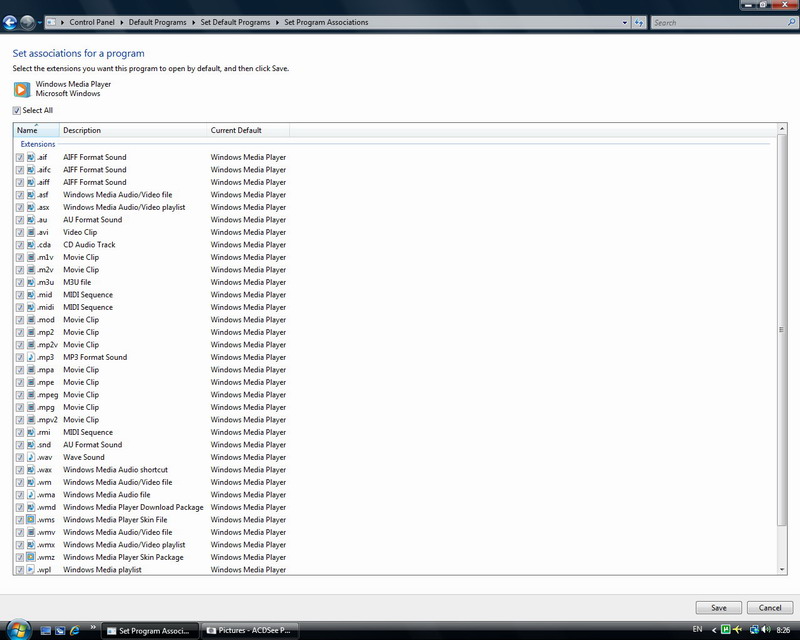Open the address bar history dropdown
The width and height of the screenshot is (800, 640).
[624, 21]
